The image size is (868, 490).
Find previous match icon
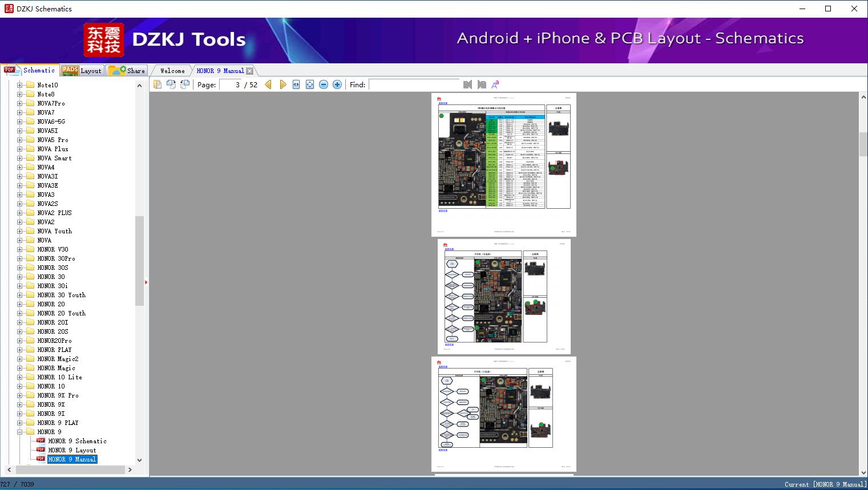(x=468, y=84)
